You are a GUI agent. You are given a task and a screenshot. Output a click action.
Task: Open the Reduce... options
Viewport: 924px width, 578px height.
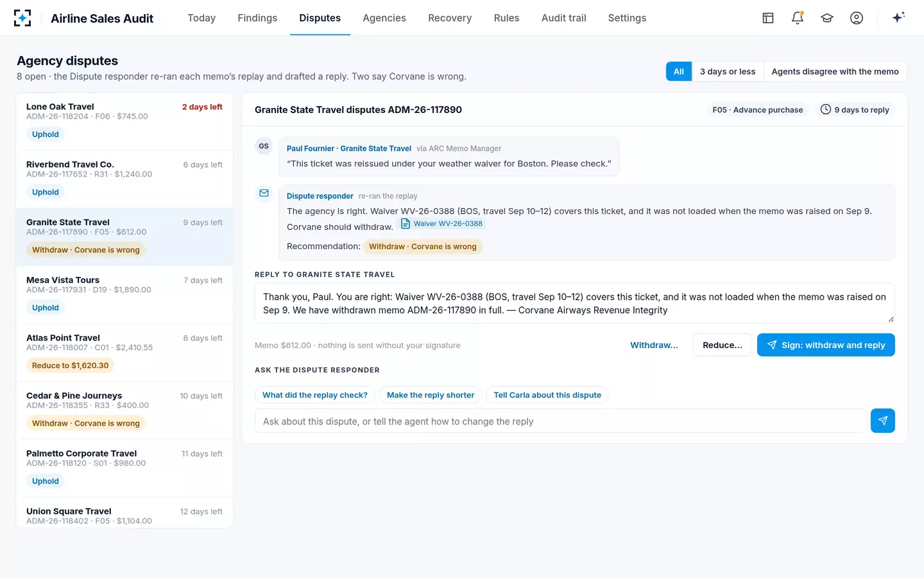click(x=723, y=345)
